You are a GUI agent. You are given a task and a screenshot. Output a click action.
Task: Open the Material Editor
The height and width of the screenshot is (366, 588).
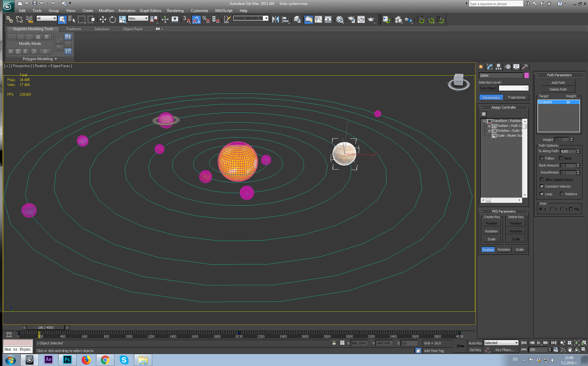pos(340,20)
